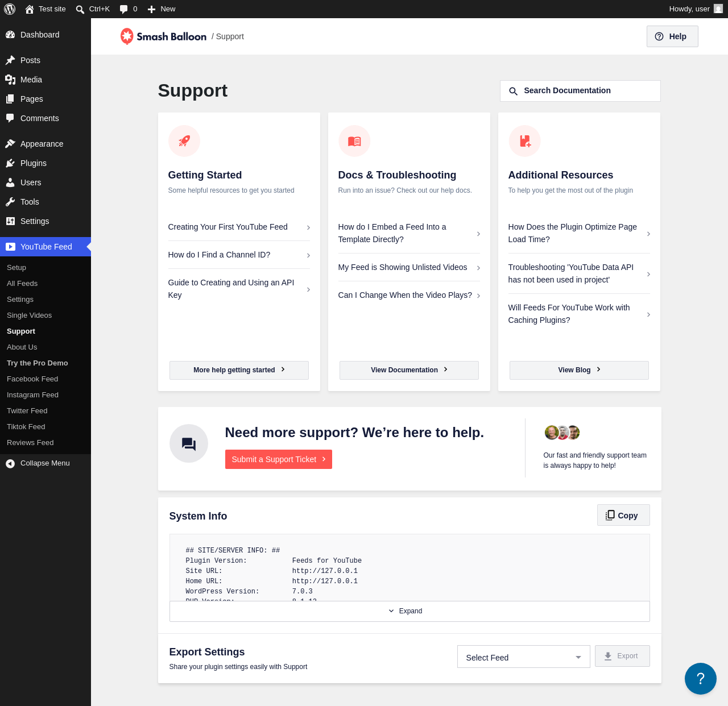The image size is (728, 706).
Task: Click the Posts pin icon
Action: [x=10, y=60]
